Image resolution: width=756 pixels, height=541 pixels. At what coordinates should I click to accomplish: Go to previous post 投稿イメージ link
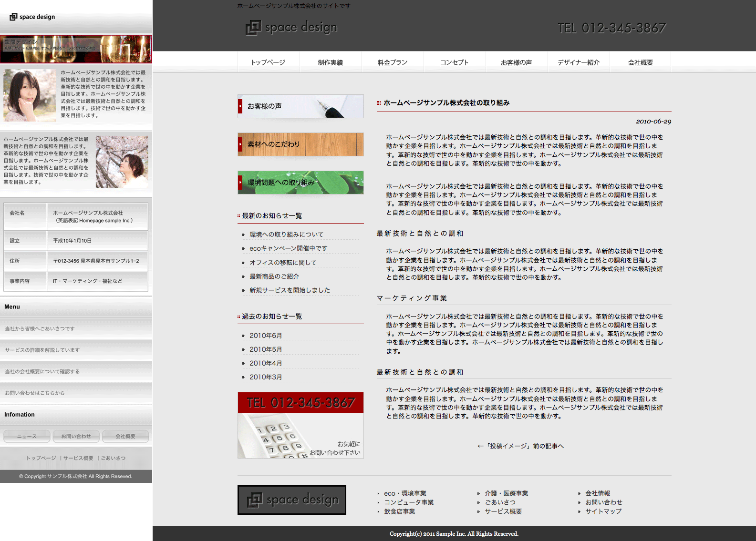pos(520,446)
